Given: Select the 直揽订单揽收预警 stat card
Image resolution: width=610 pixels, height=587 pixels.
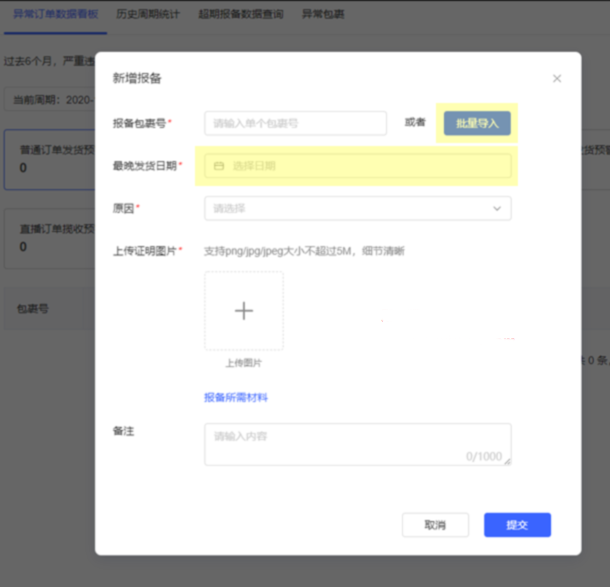Looking at the screenshot, I should 50,236.
